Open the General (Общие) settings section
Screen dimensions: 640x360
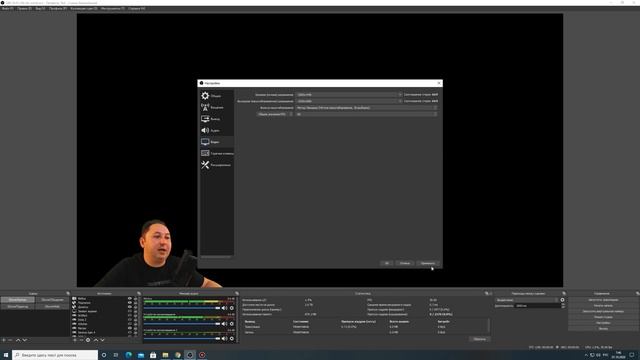(x=216, y=96)
